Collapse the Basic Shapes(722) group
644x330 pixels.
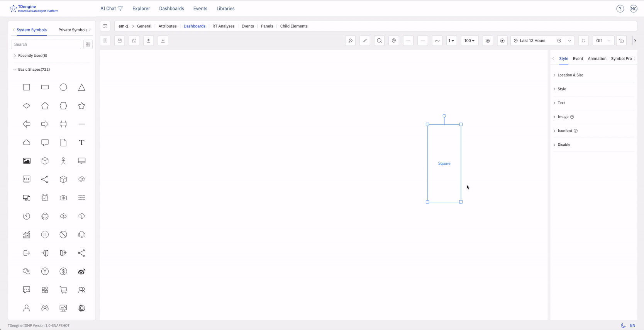point(34,70)
